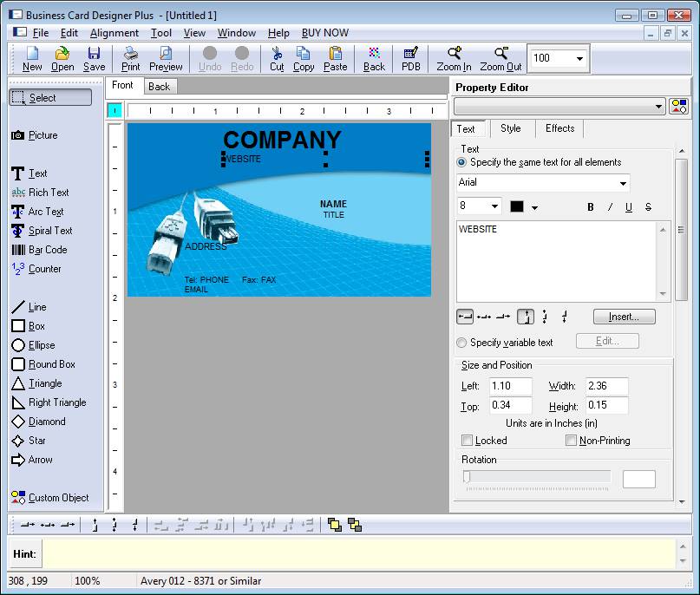700x595 pixels.
Task: Switch to the Back card tab
Action: [160, 86]
